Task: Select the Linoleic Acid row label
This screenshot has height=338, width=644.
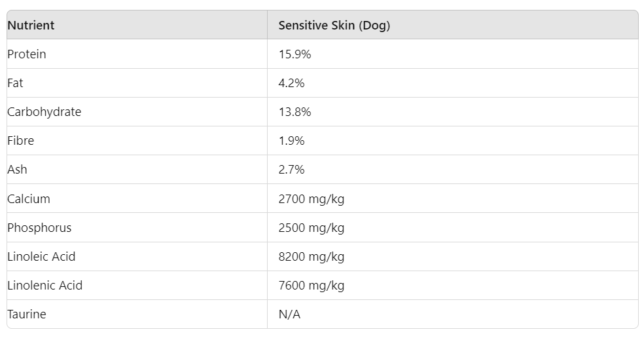Action: click(x=41, y=257)
